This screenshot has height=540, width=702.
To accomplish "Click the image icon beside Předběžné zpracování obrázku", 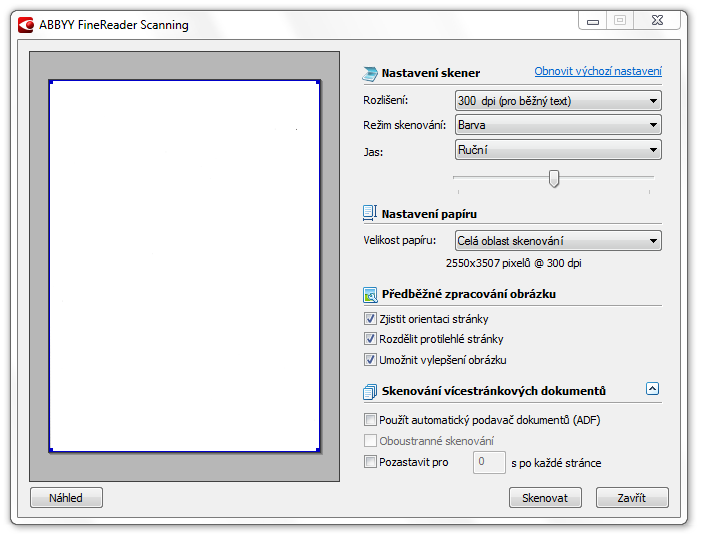I will (x=370, y=295).
